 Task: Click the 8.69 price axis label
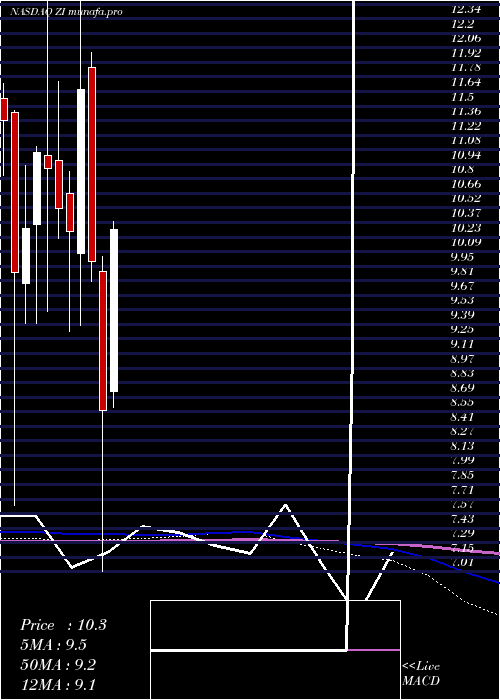tap(462, 388)
